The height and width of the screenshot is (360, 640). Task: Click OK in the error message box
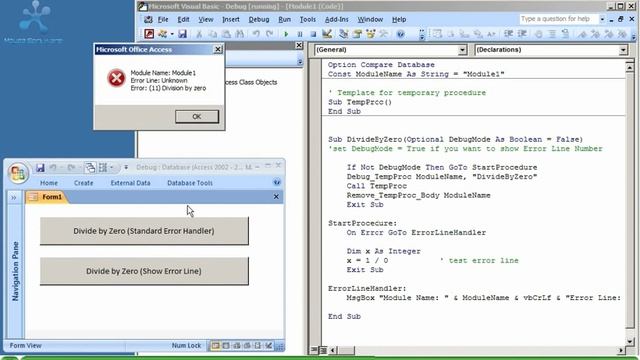pyautogui.click(x=197, y=116)
